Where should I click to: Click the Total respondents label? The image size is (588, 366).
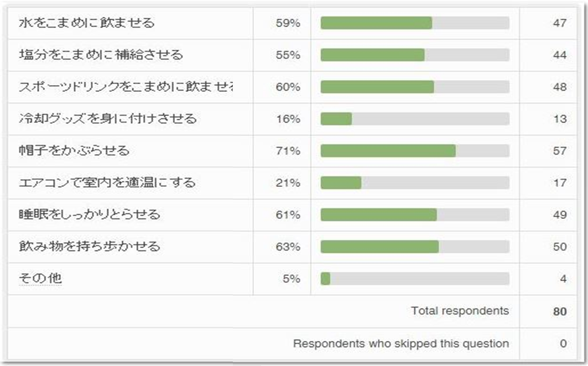pyautogui.click(x=460, y=311)
